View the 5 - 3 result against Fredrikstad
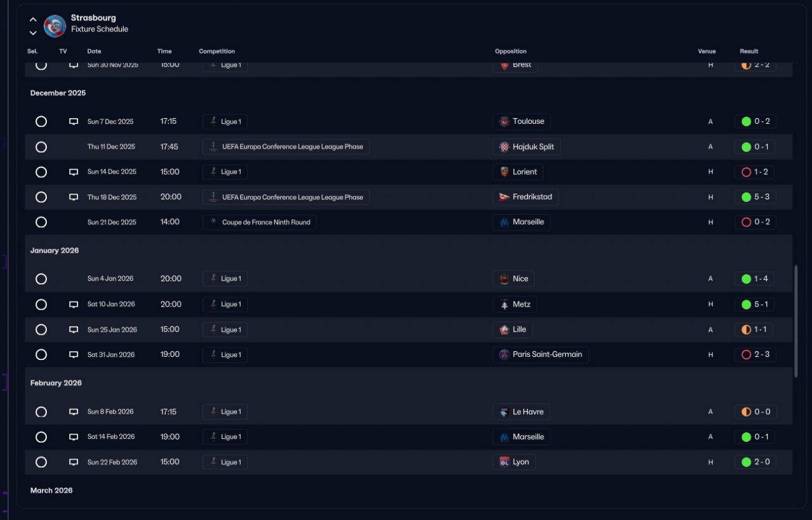This screenshot has width=812, height=520. point(755,197)
